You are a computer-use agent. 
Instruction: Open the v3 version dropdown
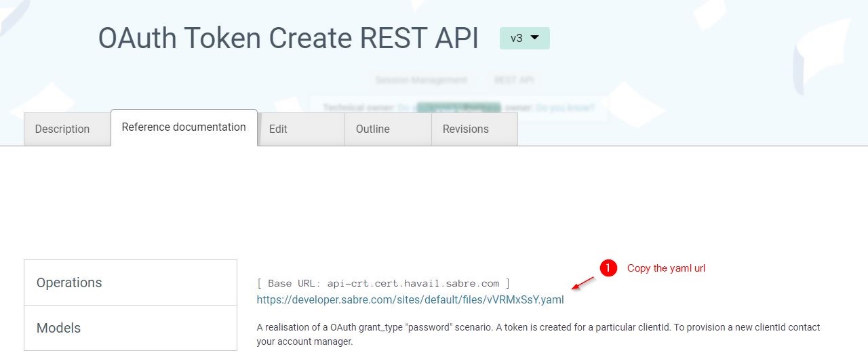point(524,38)
